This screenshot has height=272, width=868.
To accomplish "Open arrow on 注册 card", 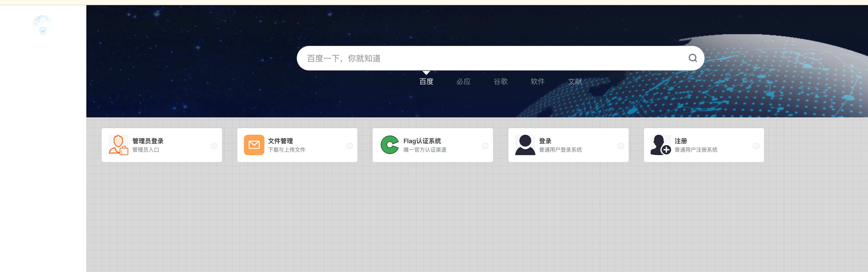I will 756,146.
